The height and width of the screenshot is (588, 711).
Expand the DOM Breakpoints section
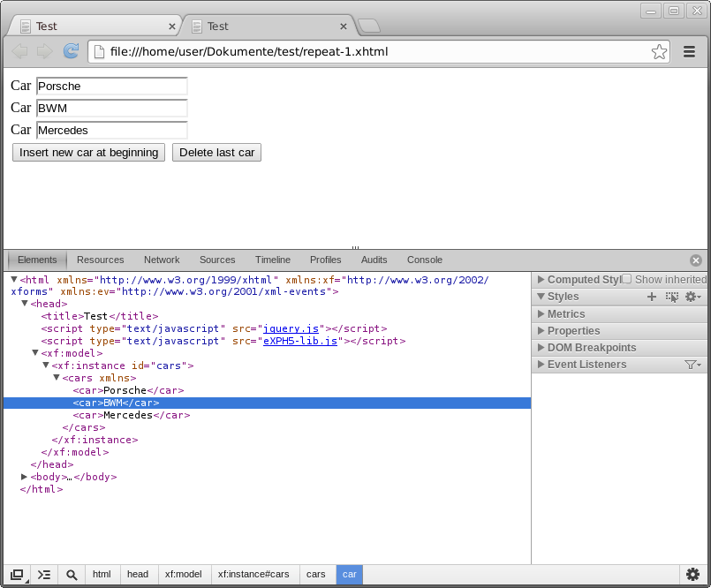point(541,348)
